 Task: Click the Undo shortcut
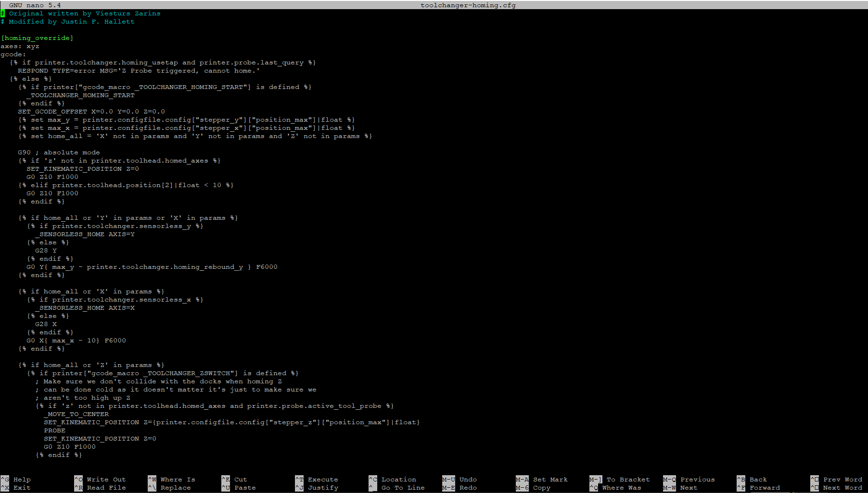(468, 480)
